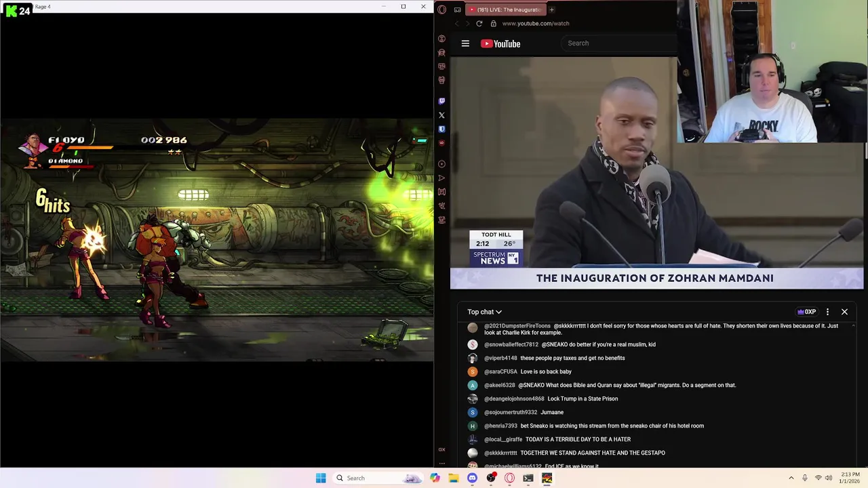868x488 pixels.
Task: Click username @akeel6328 in chat
Action: (500, 385)
